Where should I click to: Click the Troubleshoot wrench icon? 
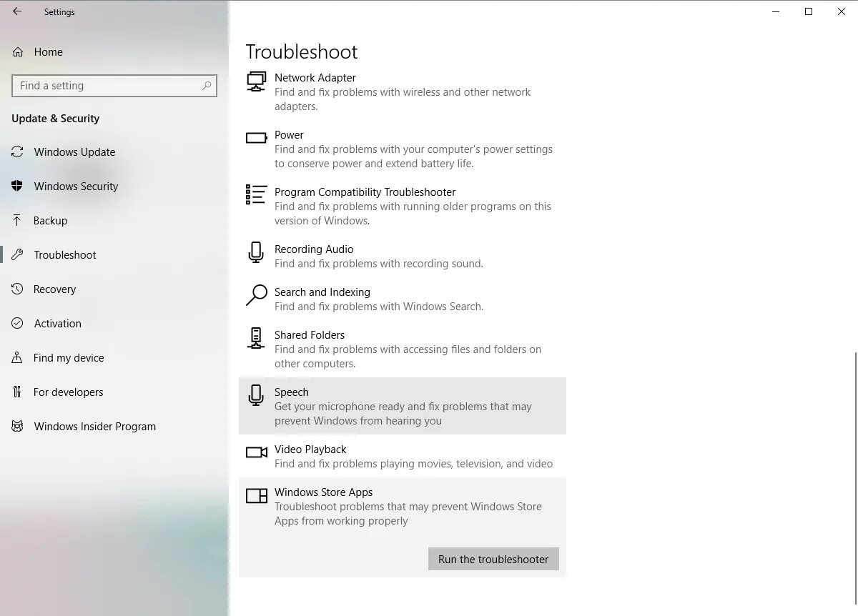[x=18, y=254]
